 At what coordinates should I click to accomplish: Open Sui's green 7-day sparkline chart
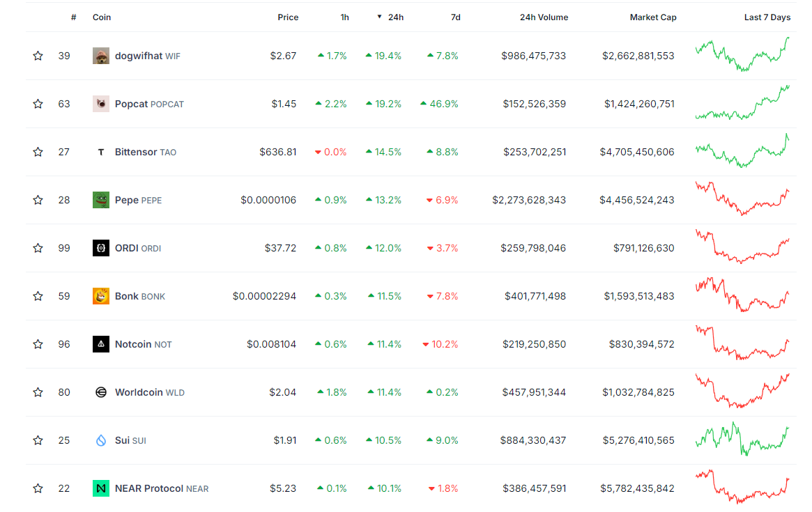[742, 439]
